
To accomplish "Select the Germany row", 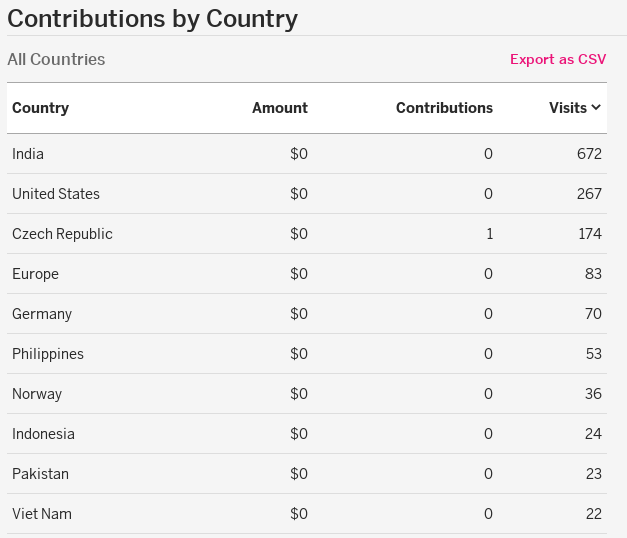I will 42,314.
